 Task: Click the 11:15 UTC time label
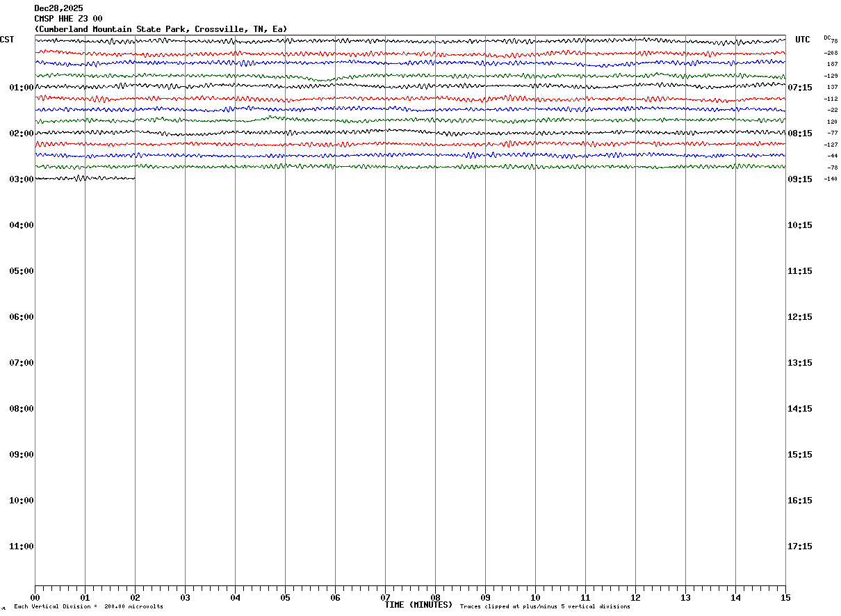tap(800, 271)
